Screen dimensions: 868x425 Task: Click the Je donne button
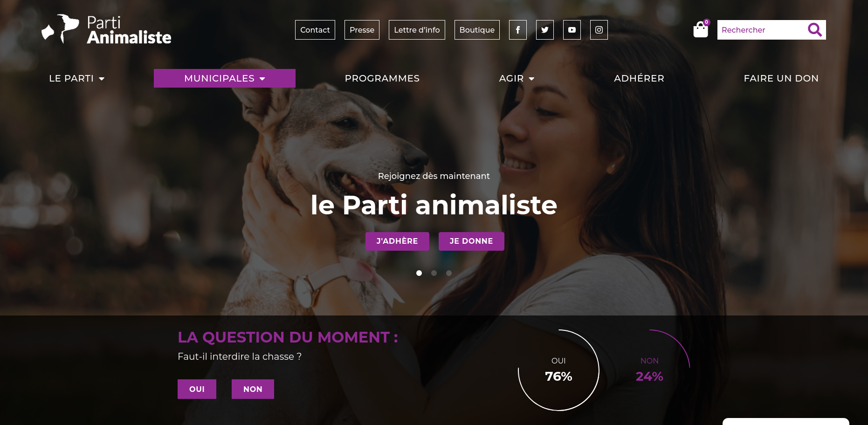471,241
